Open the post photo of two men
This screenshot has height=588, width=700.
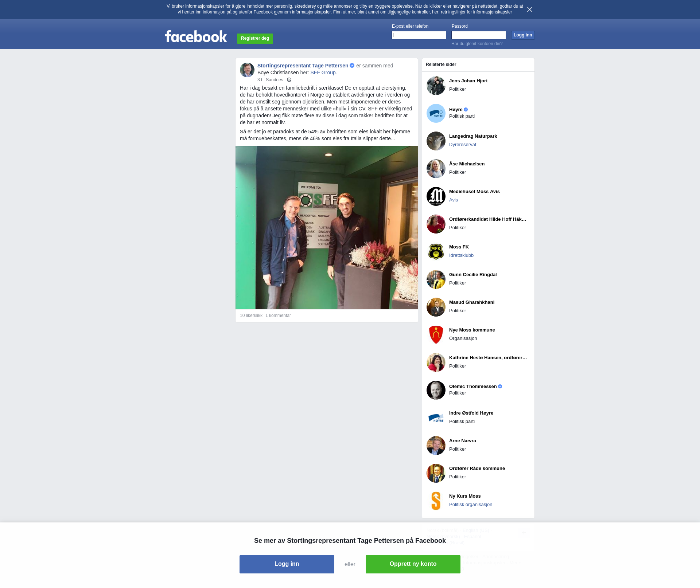click(x=327, y=228)
